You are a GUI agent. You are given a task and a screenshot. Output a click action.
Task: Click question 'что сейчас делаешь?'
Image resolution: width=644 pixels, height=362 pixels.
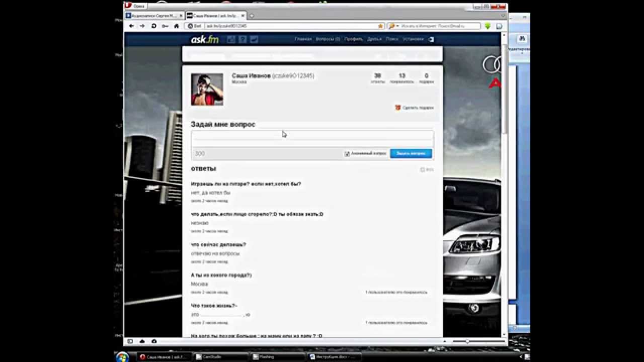(218, 245)
